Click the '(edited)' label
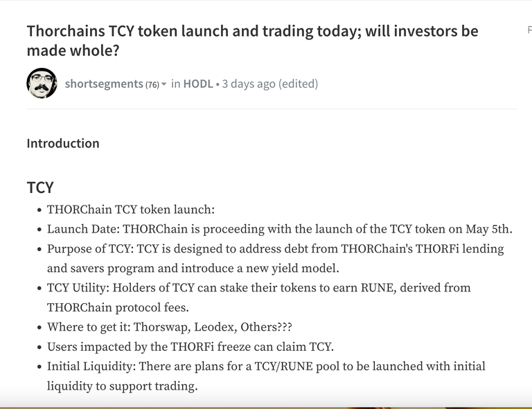This screenshot has height=409, width=532. [x=299, y=84]
